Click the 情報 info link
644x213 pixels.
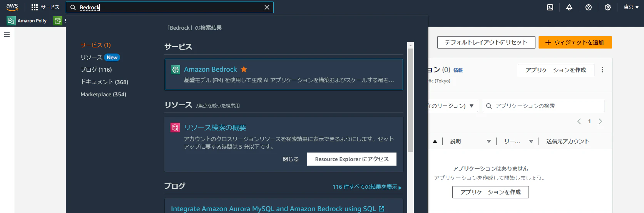pos(458,70)
